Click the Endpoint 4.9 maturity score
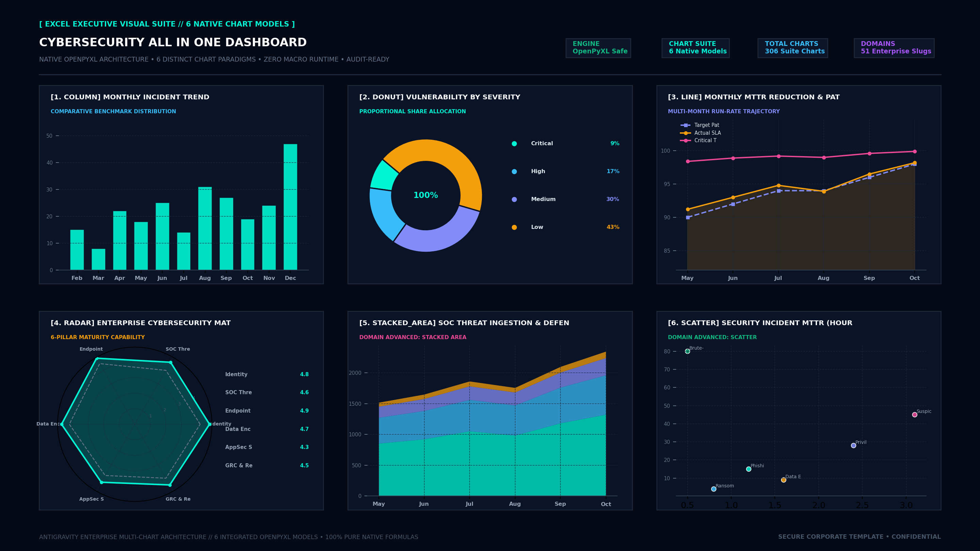 click(304, 411)
